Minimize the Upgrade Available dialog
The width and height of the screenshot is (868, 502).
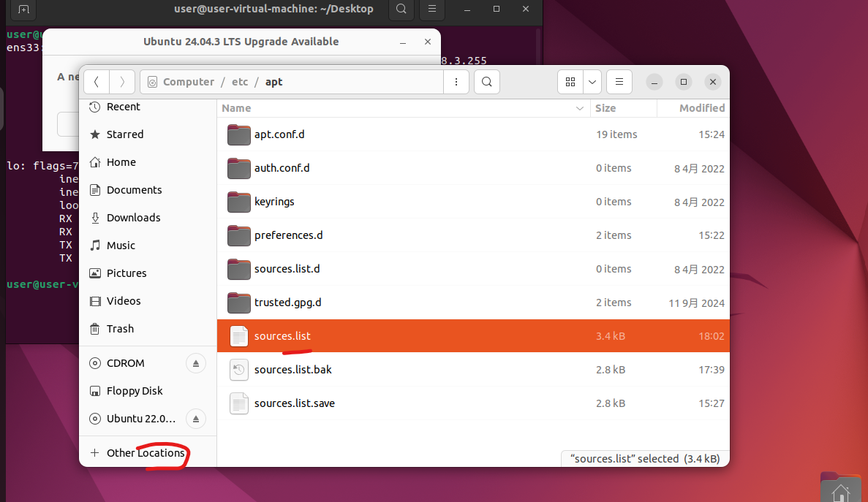point(403,42)
